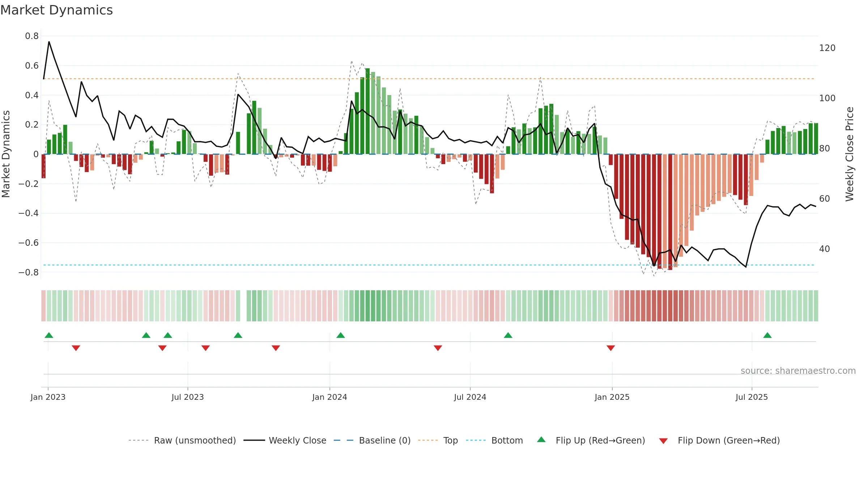Screen dimensions: 868x488
Task: Click the Jan 2025 x-axis label
Action: pyautogui.click(x=612, y=397)
